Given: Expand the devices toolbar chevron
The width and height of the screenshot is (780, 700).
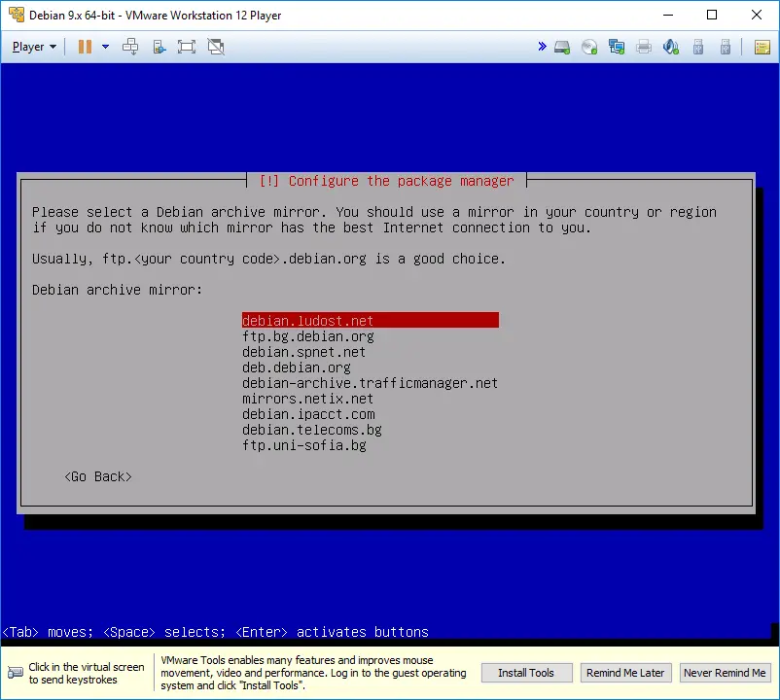Looking at the screenshot, I should coord(543,47).
